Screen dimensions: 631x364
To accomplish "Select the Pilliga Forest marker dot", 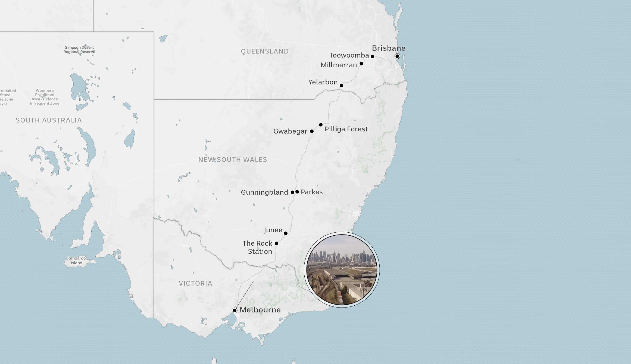I will click(x=321, y=125).
